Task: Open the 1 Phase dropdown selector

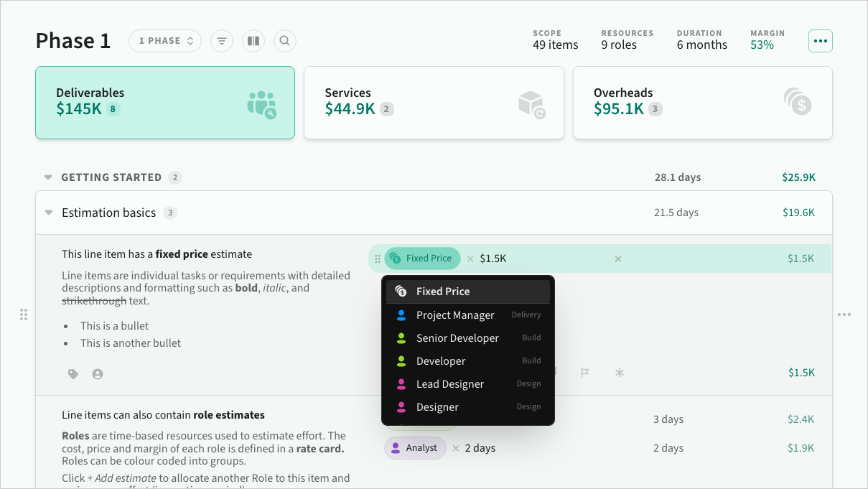Action: 165,41
